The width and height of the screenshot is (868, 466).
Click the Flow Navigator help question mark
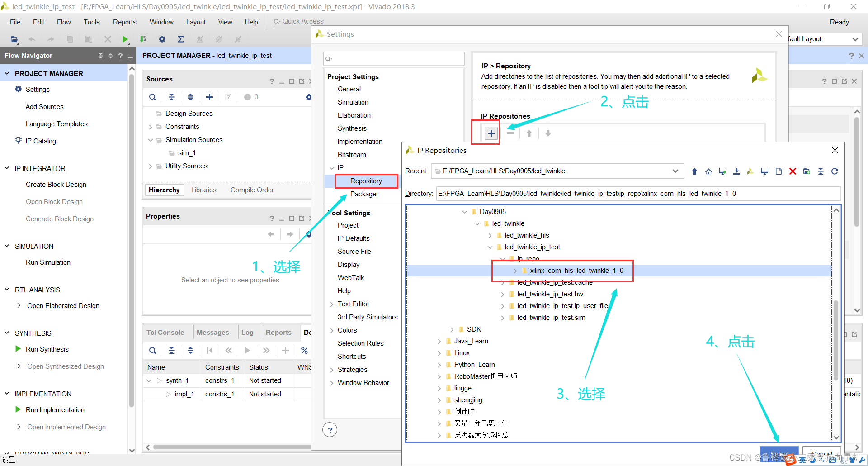coord(120,56)
